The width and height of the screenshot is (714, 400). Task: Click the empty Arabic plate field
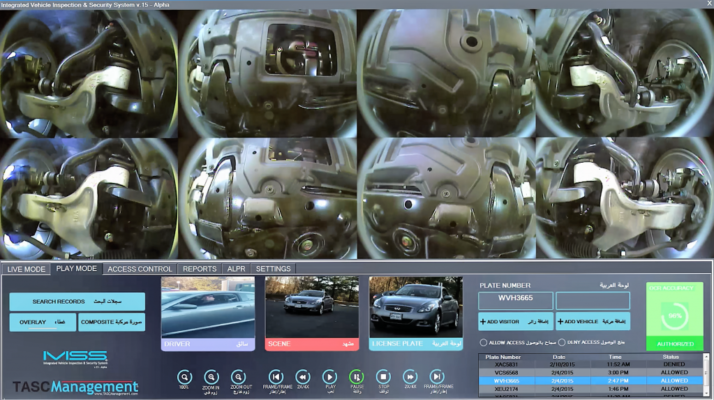[592, 301]
